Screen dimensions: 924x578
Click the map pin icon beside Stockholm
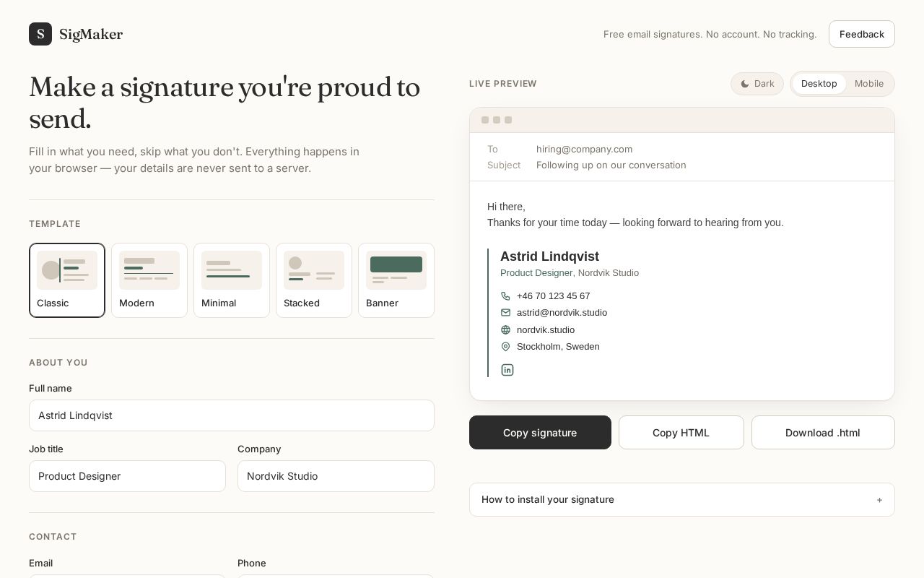(x=505, y=347)
